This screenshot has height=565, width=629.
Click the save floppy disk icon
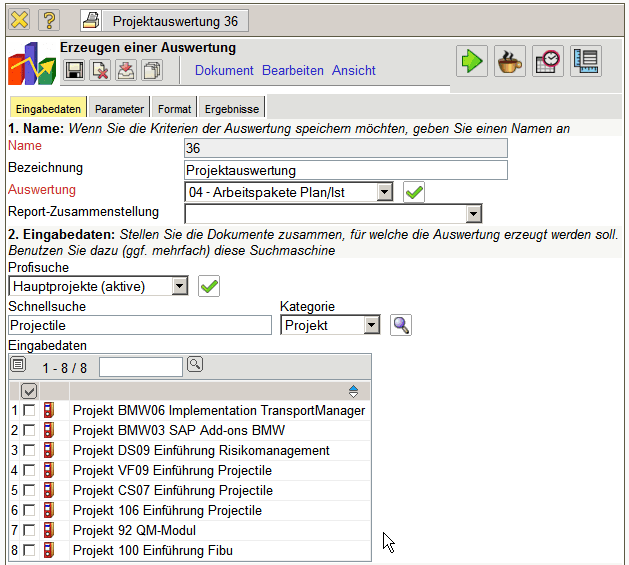point(74,70)
